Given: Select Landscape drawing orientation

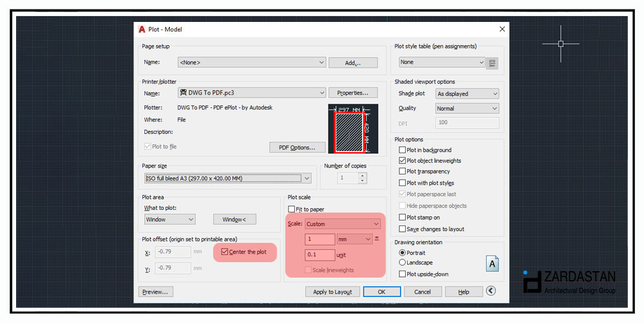Looking at the screenshot, I should [402, 263].
